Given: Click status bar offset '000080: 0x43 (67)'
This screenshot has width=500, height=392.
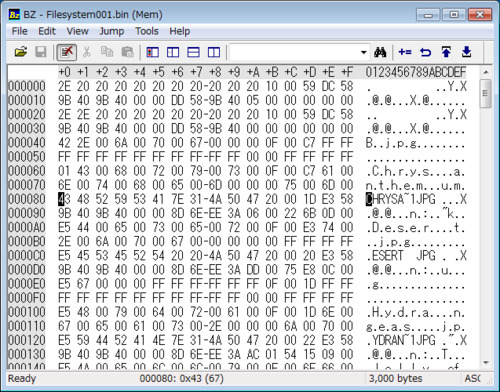Looking at the screenshot, I should 182,379.
